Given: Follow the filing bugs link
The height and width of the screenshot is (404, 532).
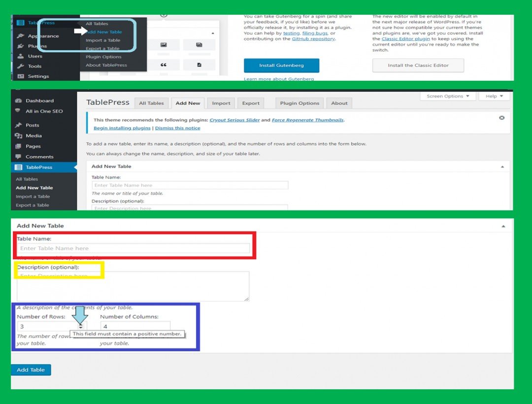Looking at the screenshot, I should click(315, 33).
